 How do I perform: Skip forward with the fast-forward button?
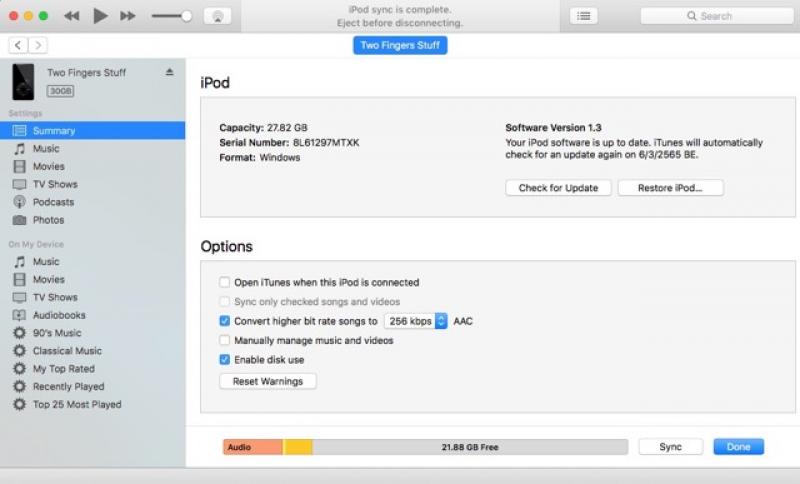click(x=128, y=16)
